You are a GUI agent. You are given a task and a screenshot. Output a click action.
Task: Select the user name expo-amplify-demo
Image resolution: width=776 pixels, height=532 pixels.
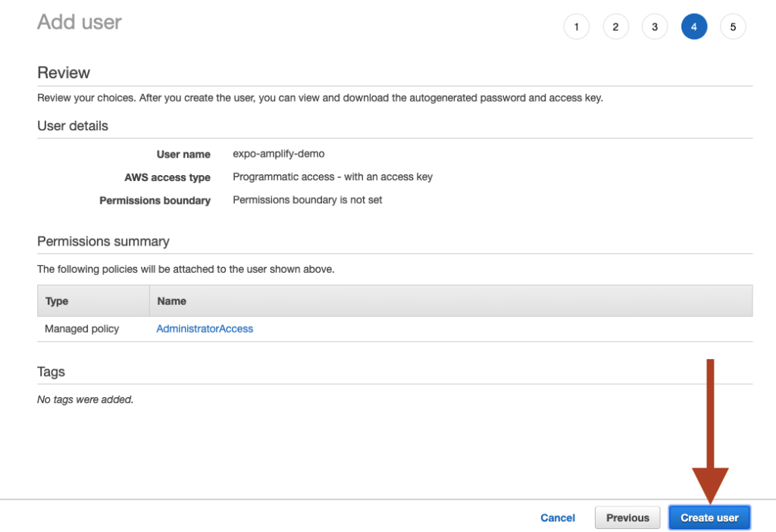(x=279, y=154)
